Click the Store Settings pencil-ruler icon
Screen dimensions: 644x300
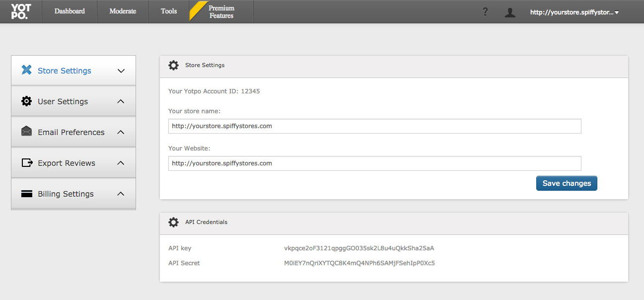pyautogui.click(x=26, y=70)
